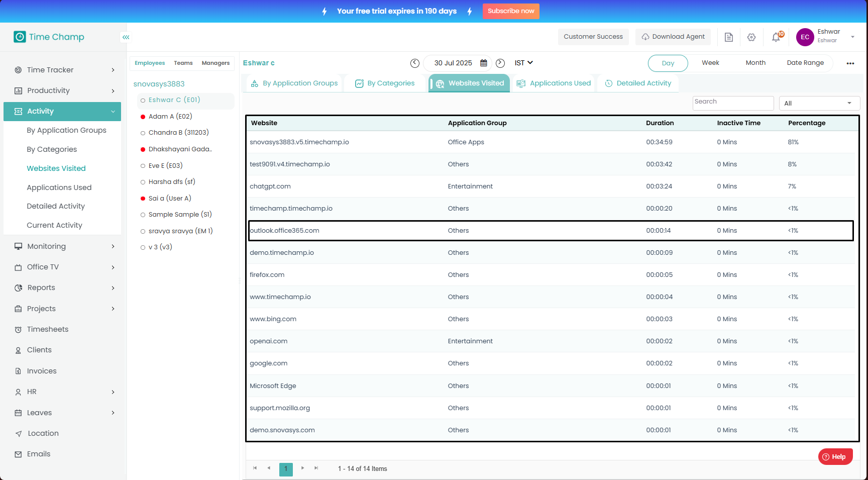Open the By Categories tab

385,83
